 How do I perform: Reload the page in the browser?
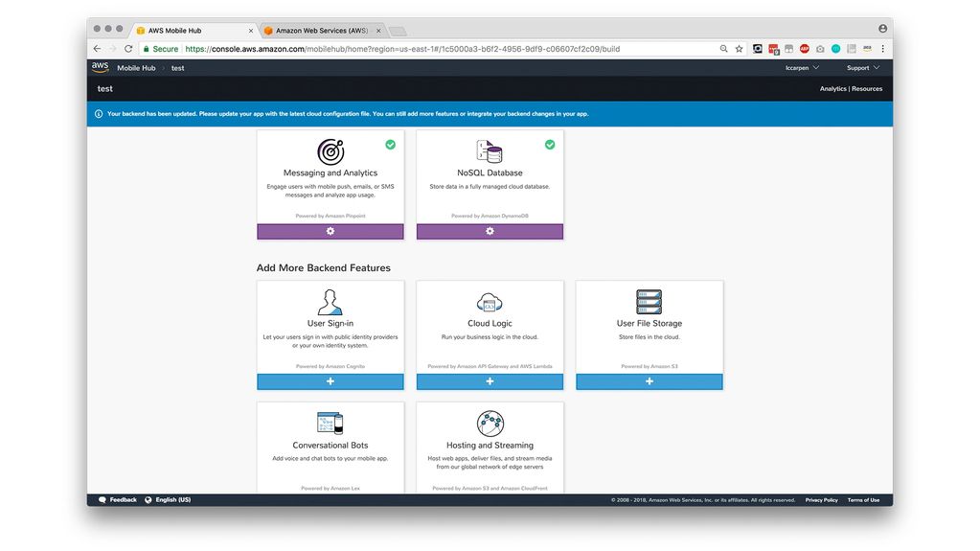tap(128, 49)
